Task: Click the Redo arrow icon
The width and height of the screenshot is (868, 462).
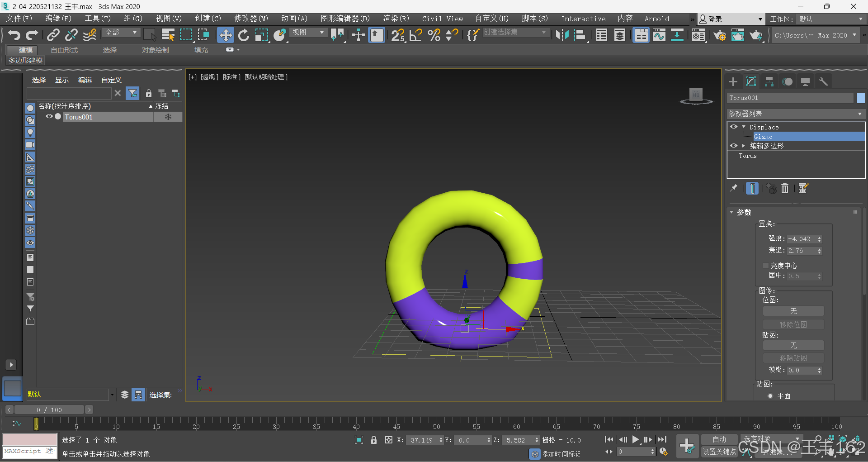Action: (x=32, y=35)
